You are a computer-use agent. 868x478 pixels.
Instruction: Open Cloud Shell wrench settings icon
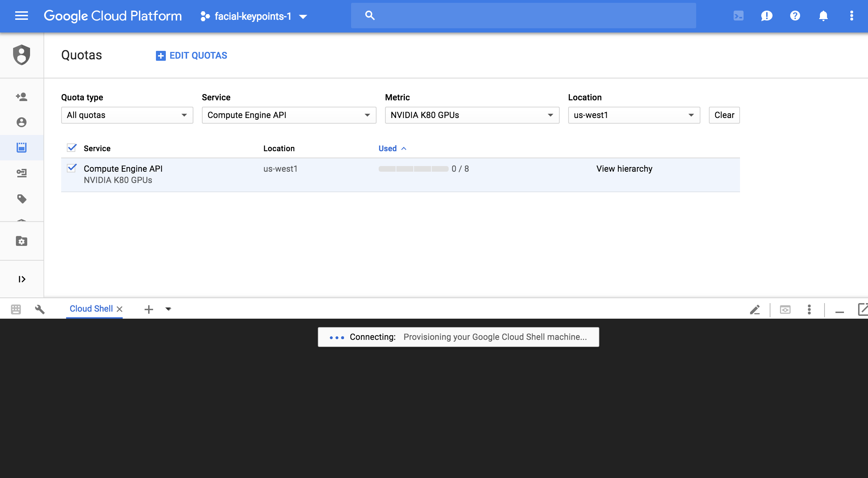(x=40, y=309)
